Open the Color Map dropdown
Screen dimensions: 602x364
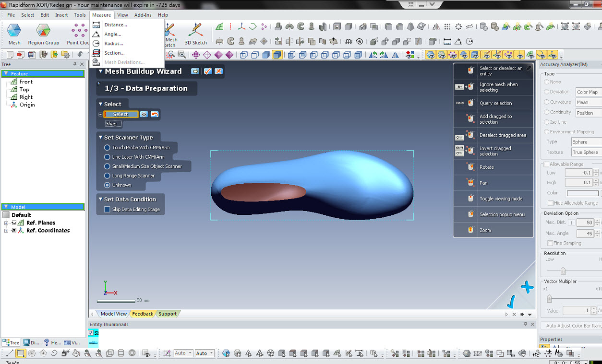click(x=589, y=92)
